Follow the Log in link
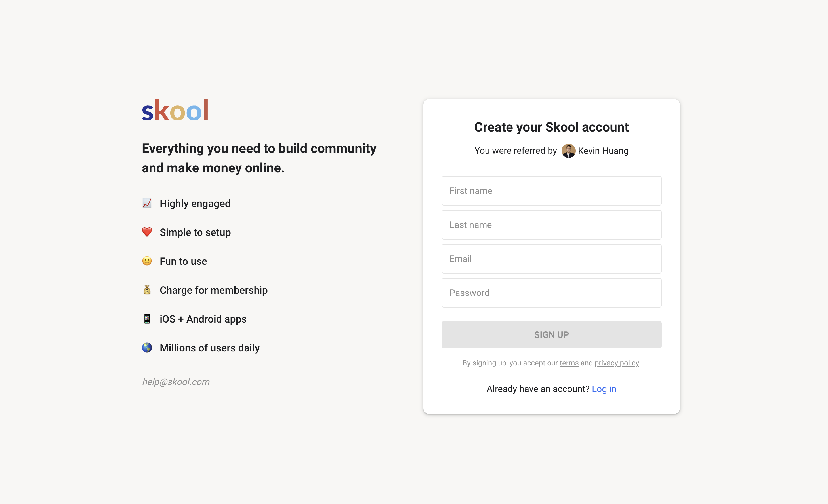 coord(604,389)
